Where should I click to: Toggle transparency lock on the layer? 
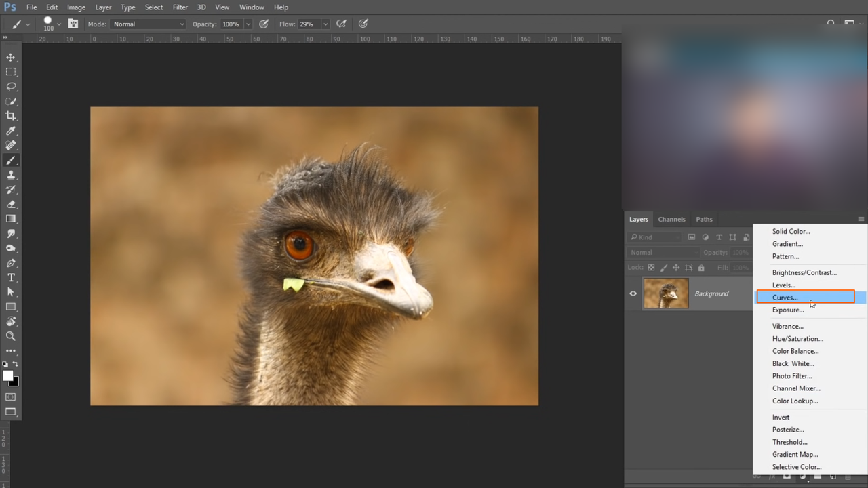coord(650,267)
